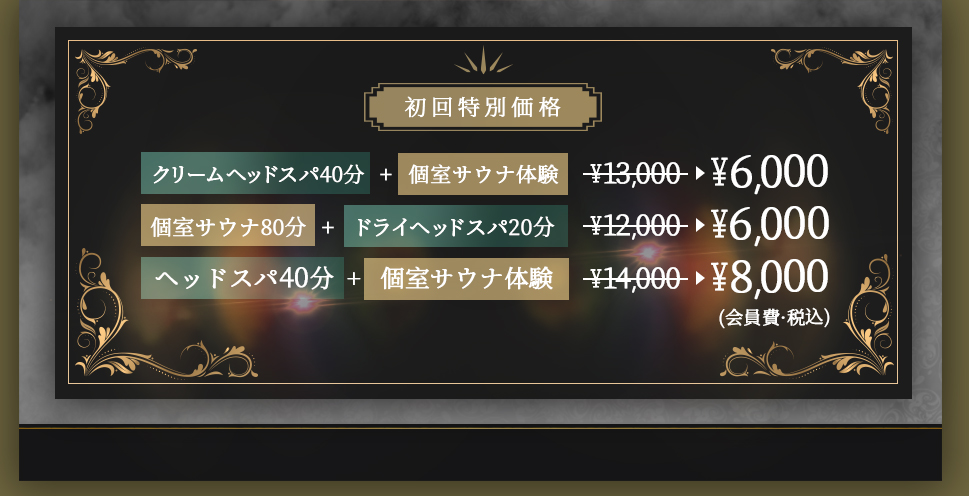The image size is (969, 496).
Task: Click the 初回特別価格 header badge
Action: click(483, 107)
